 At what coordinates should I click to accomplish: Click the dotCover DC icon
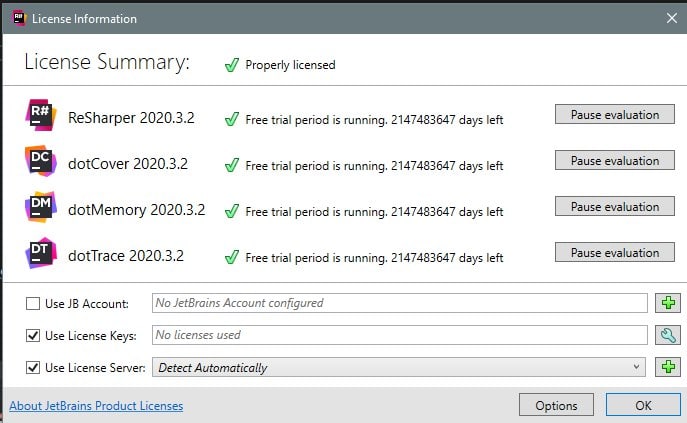tap(41, 161)
